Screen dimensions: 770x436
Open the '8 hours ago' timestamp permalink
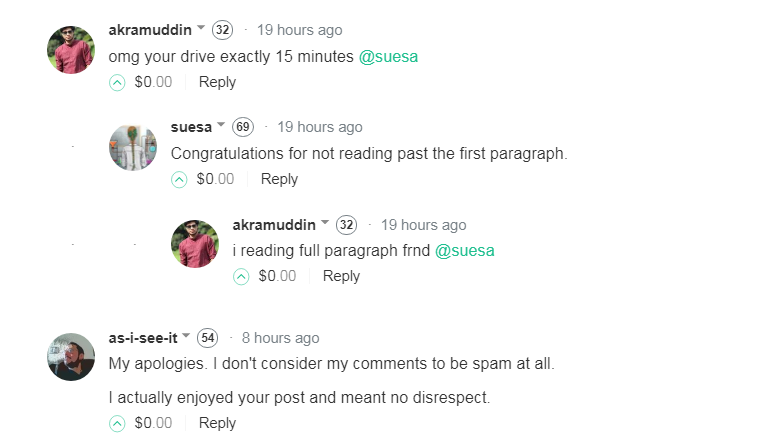point(280,338)
